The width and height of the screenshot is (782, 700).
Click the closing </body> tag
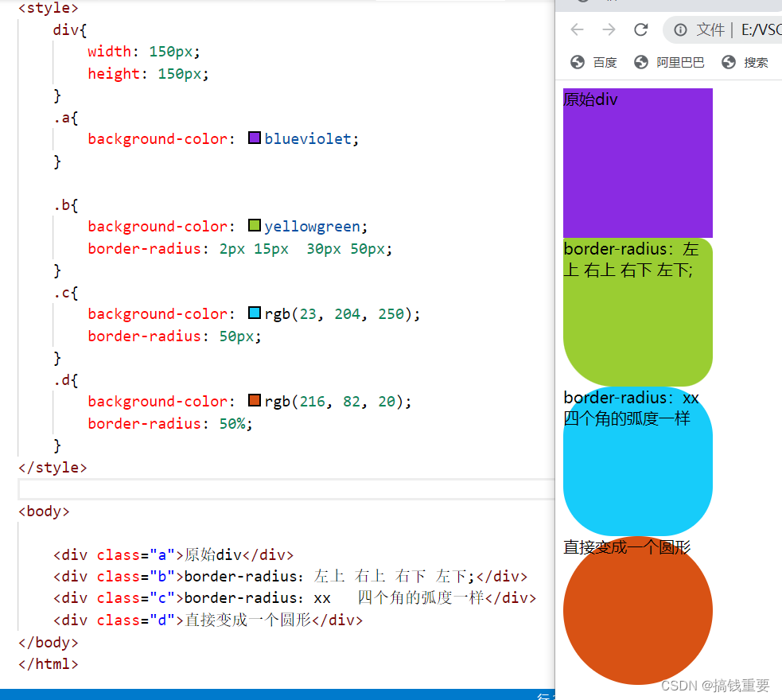49,643
